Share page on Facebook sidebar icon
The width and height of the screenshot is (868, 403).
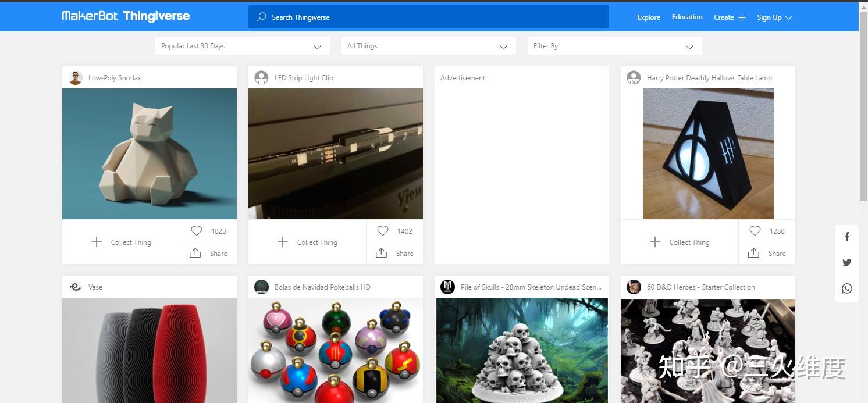click(847, 237)
